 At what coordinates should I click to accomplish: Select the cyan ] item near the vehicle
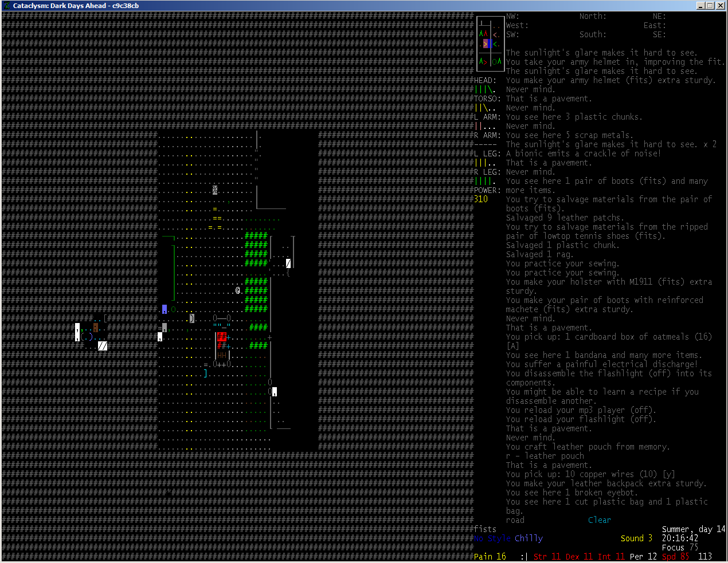(206, 373)
